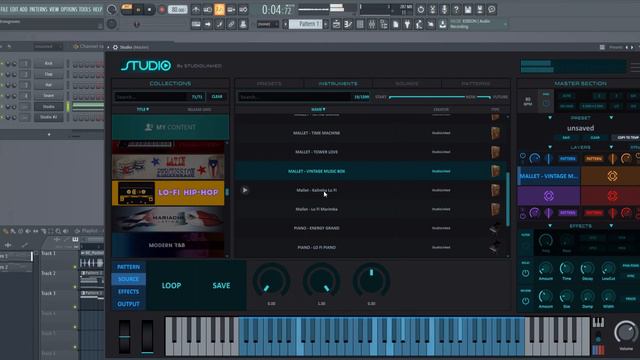Screen dimensions: 640x360
Task: Open the FILE menu
Action: pos(4,9)
